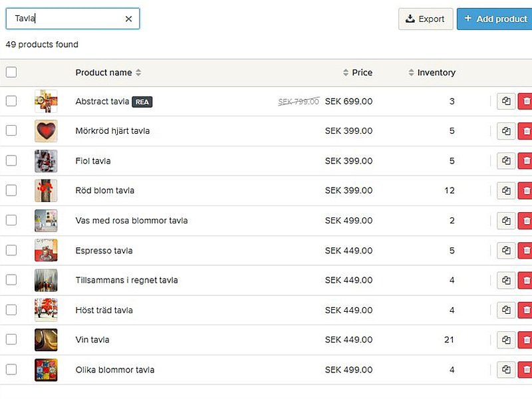Copy the Espresso tavla product row

pyautogui.click(x=506, y=251)
